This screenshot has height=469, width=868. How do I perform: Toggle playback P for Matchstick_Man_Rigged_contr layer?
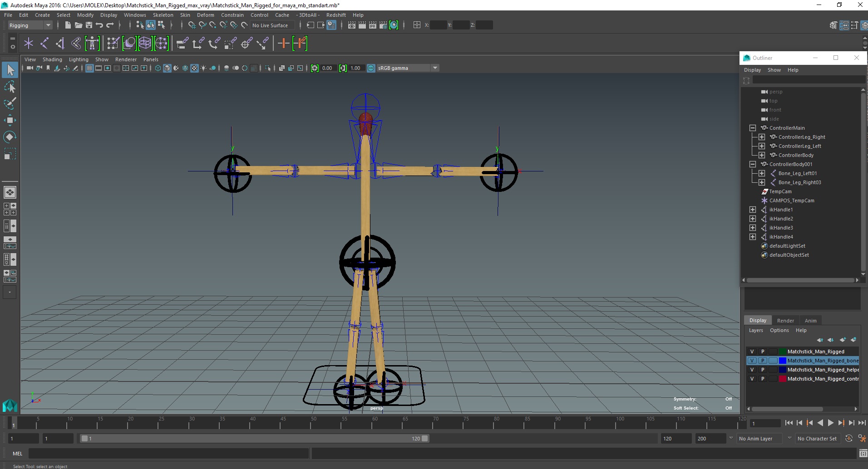pos(763,379)
